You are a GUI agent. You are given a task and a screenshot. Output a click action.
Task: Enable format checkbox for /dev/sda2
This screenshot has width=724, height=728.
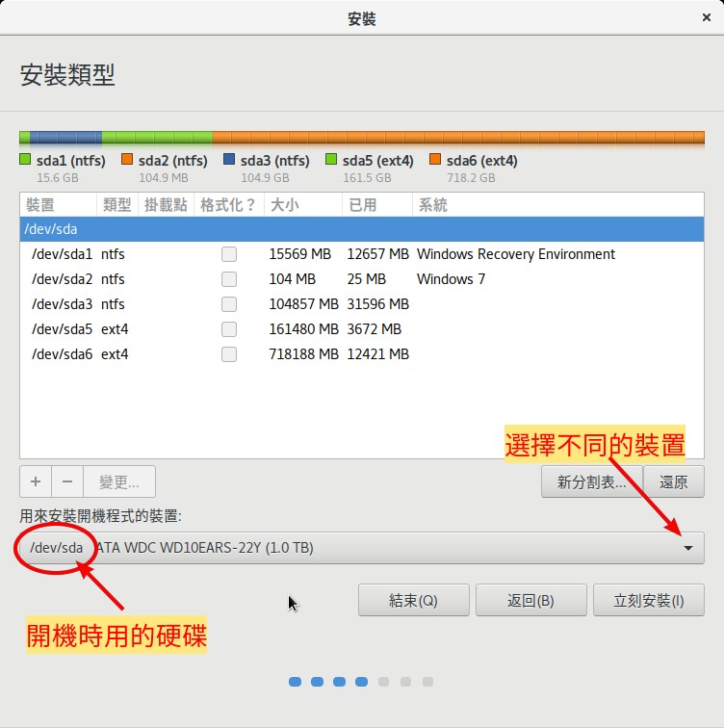(x=229, y=279)
